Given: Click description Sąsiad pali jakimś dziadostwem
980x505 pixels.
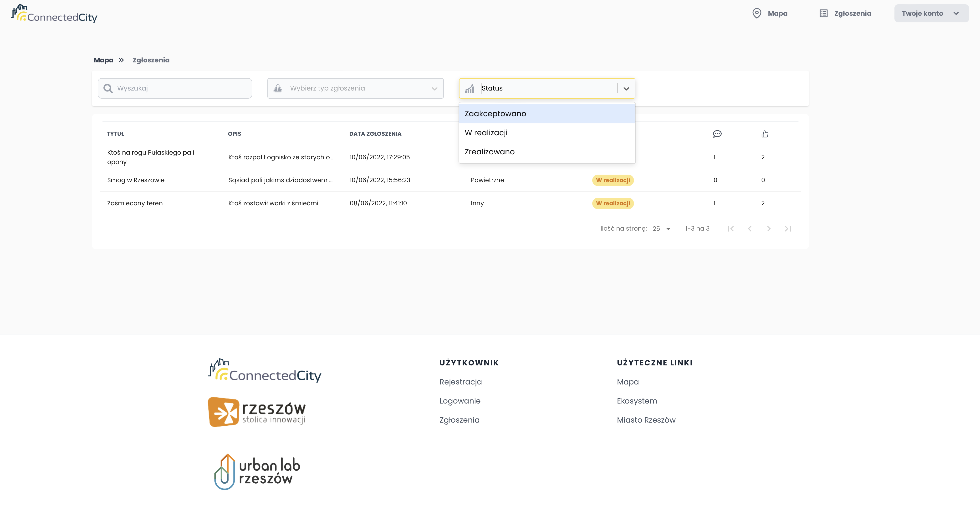Looking at the screenshot, I should click(x=280, y=180).
